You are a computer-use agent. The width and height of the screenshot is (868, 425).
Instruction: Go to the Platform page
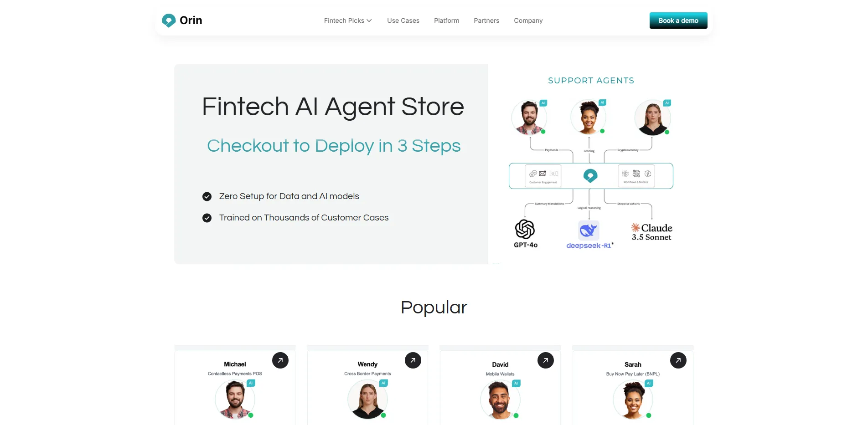446,20
